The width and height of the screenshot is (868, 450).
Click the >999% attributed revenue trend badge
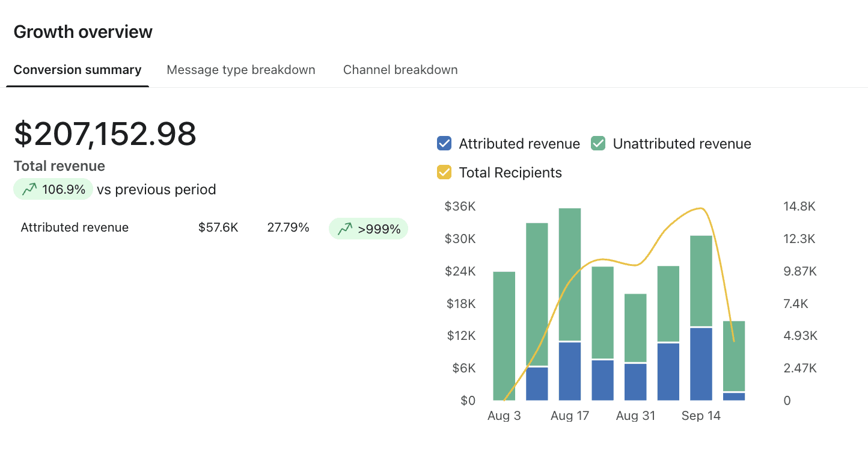368,229
